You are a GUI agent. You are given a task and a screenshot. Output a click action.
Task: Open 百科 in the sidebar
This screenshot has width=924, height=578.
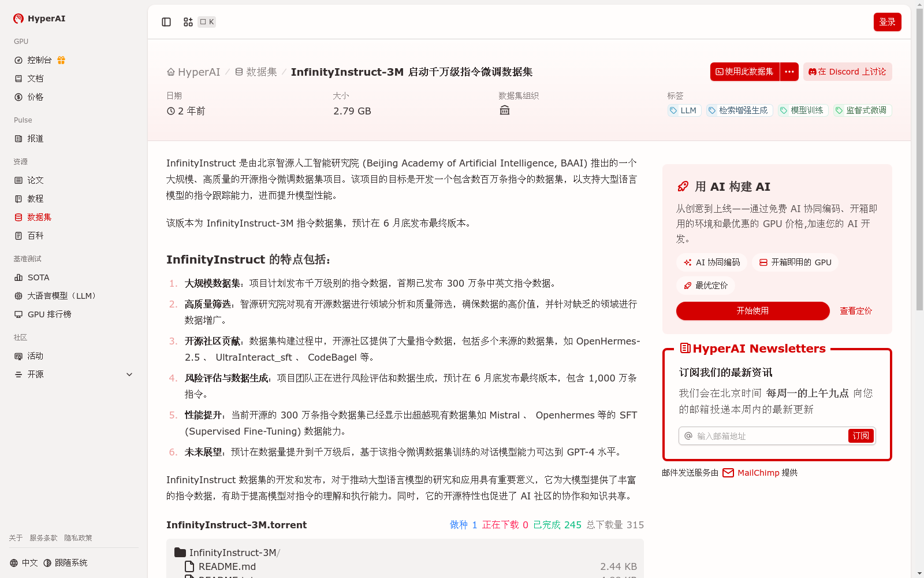[x=35, y=236]
